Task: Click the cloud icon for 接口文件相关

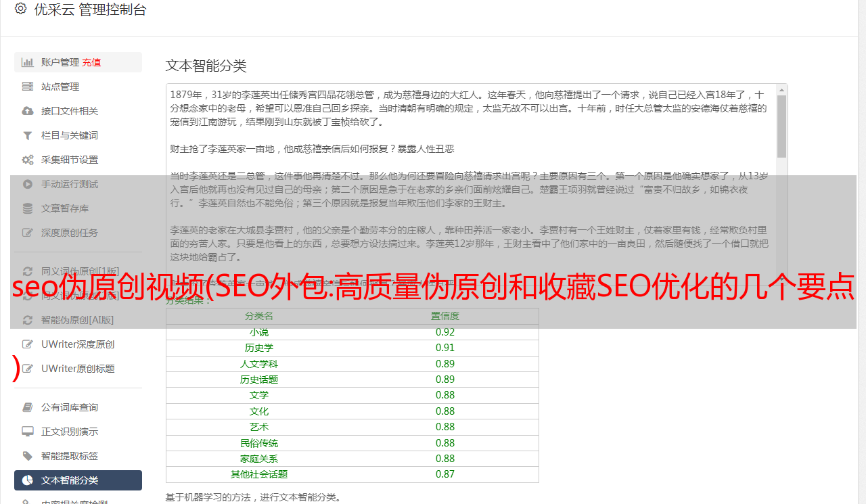Action: [x=28, y=111]
